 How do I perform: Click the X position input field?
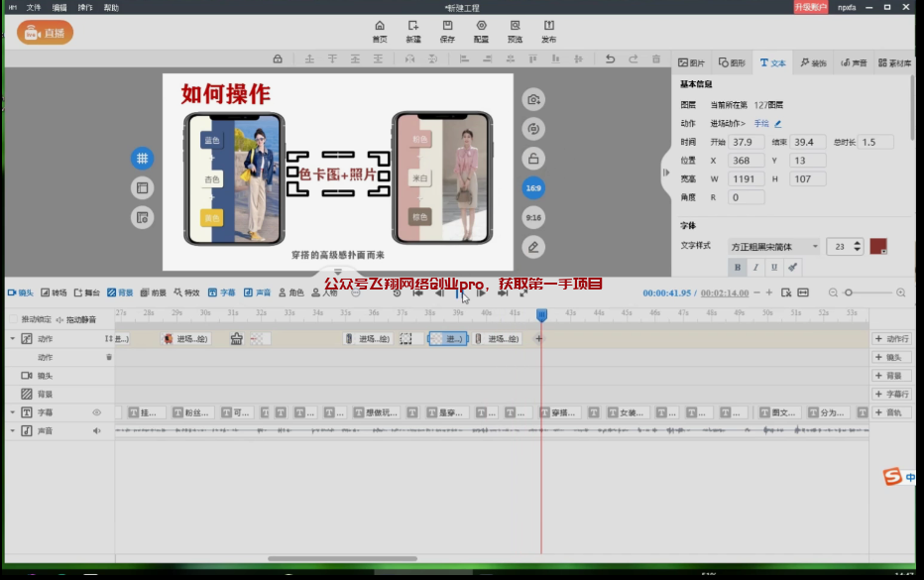[743, 161]
